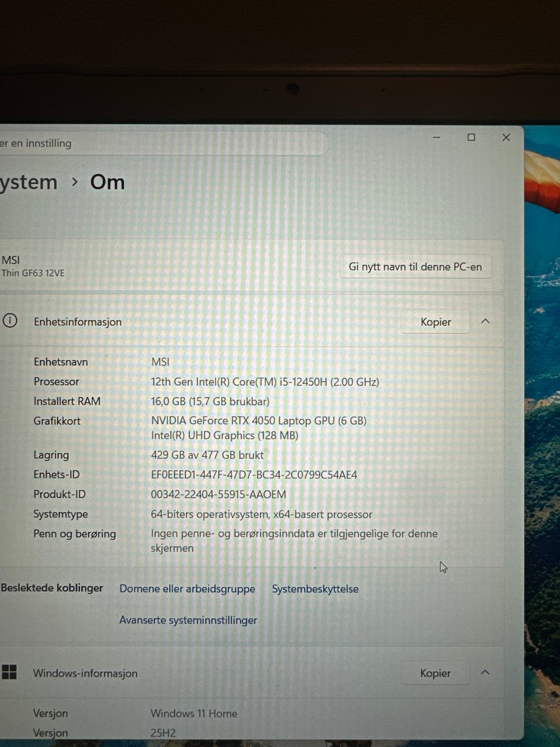Image resolution: width=560 pixels, height=747 pixels.
Task: Close the Settings window
Action: click(506, 137)
